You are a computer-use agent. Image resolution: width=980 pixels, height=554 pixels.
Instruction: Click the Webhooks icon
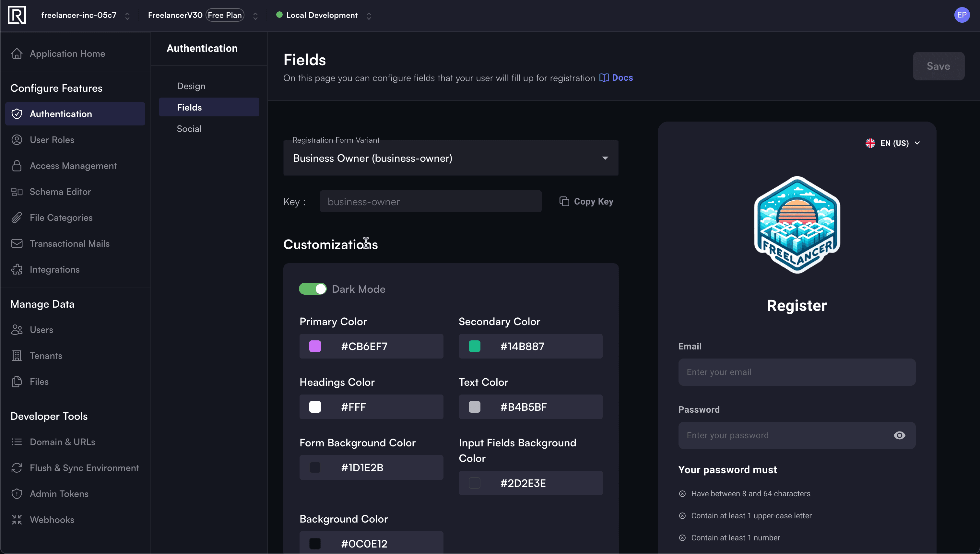coord(17,520)
